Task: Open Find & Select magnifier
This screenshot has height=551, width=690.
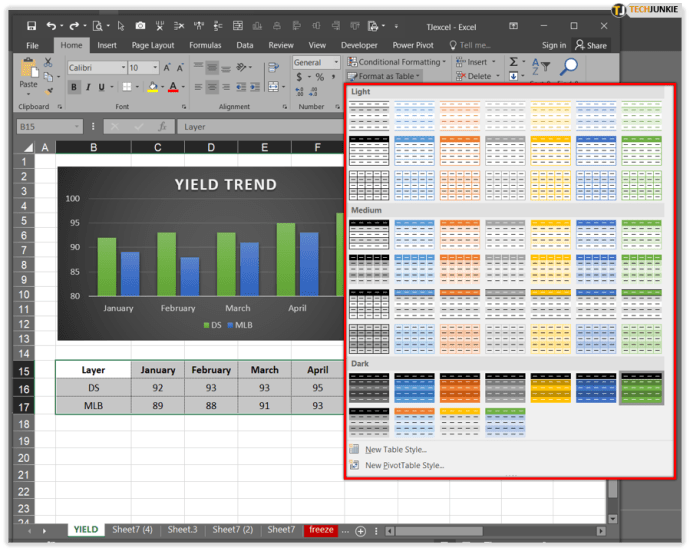Action: (569, 66)
